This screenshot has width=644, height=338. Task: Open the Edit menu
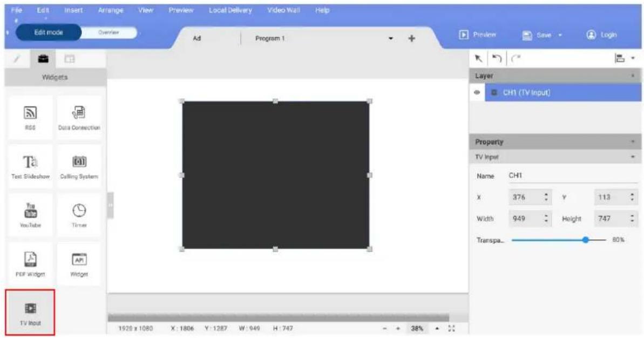(43, 10)
